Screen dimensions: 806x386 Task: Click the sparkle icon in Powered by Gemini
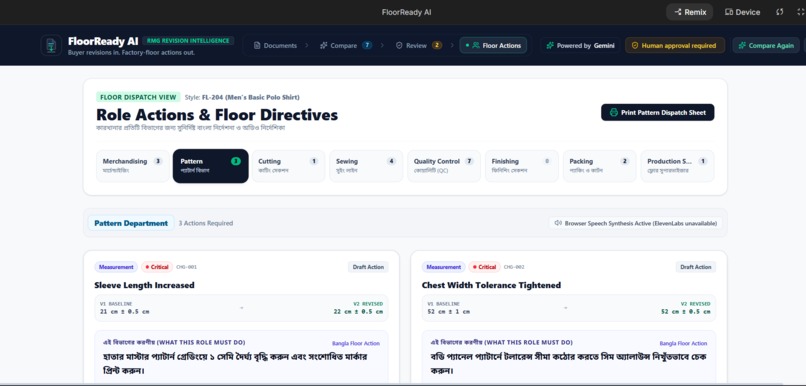550,45
